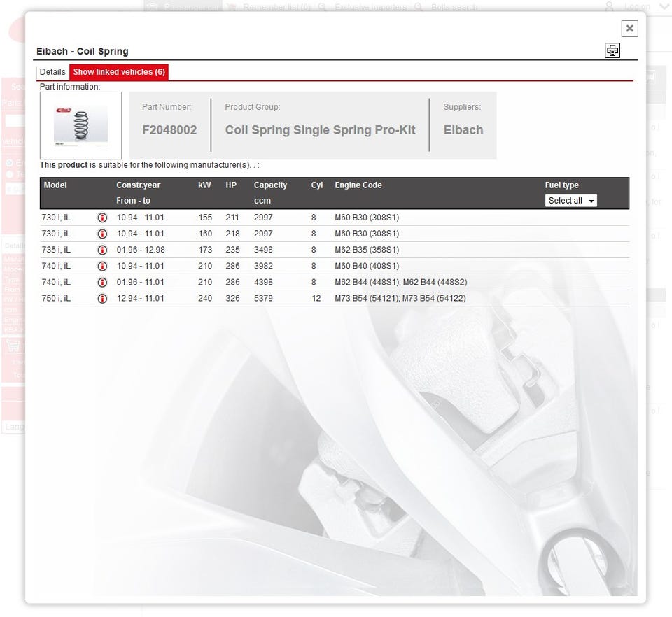The width and height of the screenshot is (672, 617).
Task: Select the 750 i, iL model cell
Action: 56,298
